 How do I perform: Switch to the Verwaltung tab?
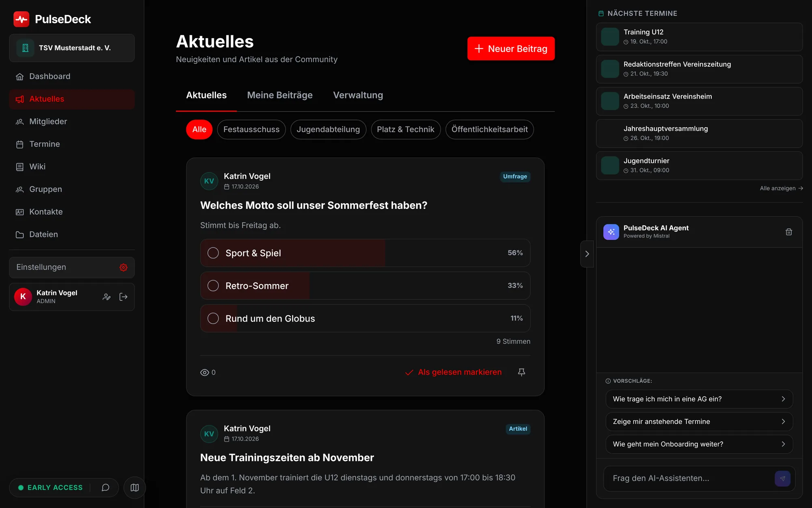tap(358, 95)
